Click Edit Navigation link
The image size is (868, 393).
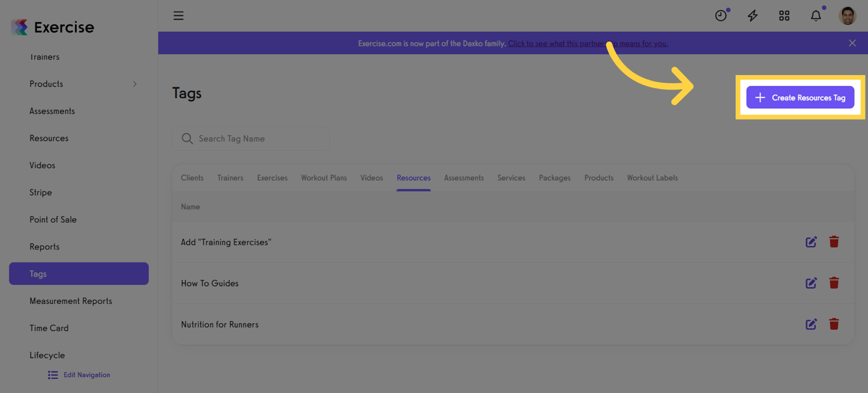click(x=86, y=375)
